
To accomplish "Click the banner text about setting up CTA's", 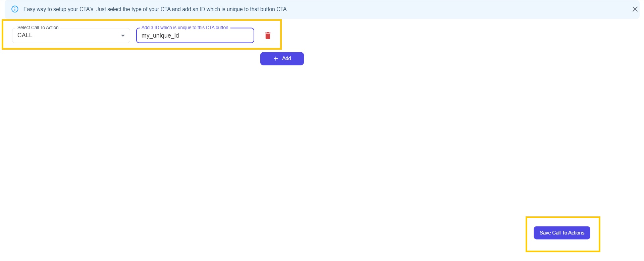I will click(156, 9).
